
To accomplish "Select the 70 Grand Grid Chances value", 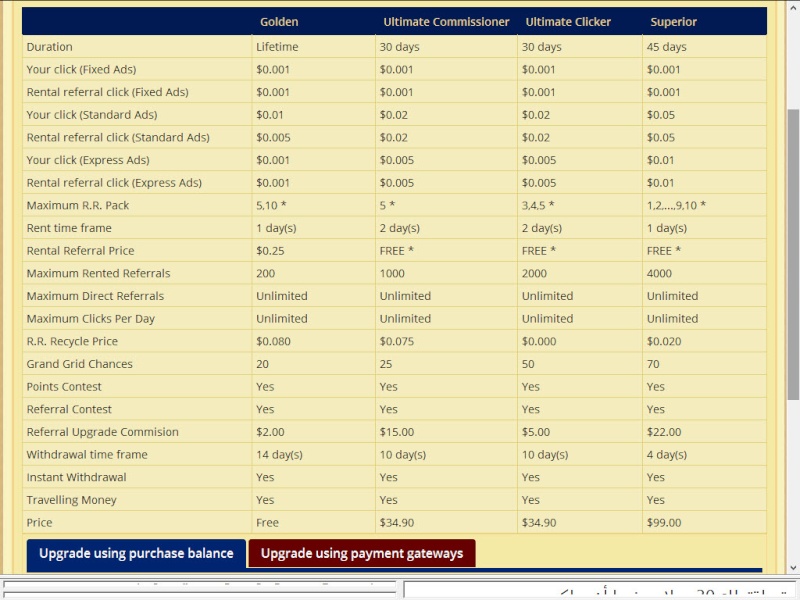I will (653, 364).
